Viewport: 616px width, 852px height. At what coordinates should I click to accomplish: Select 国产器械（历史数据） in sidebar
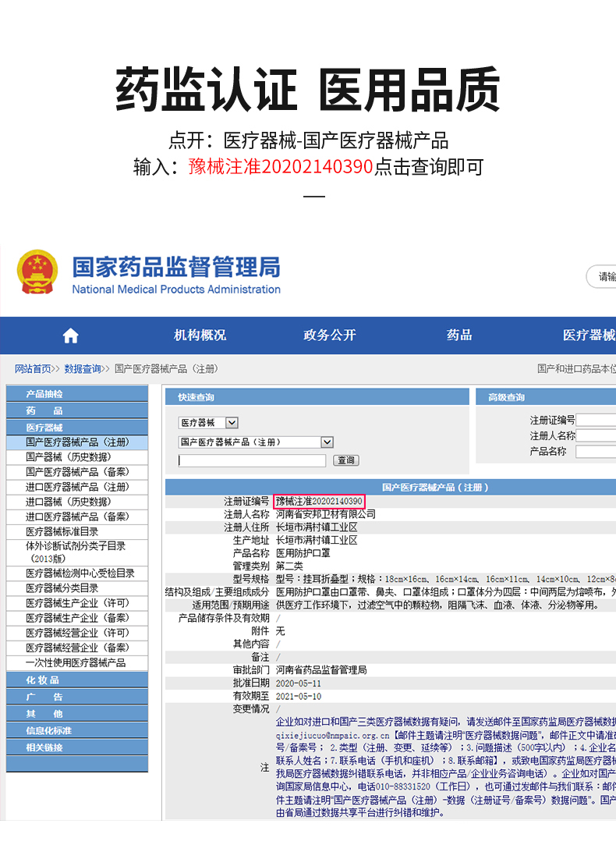[77, 457]
